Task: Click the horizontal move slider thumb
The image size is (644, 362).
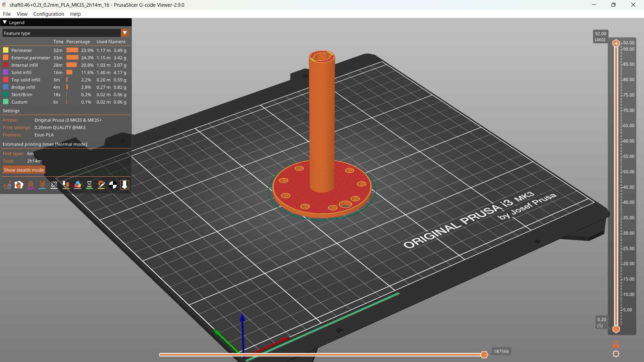Action: pos(484,355)
